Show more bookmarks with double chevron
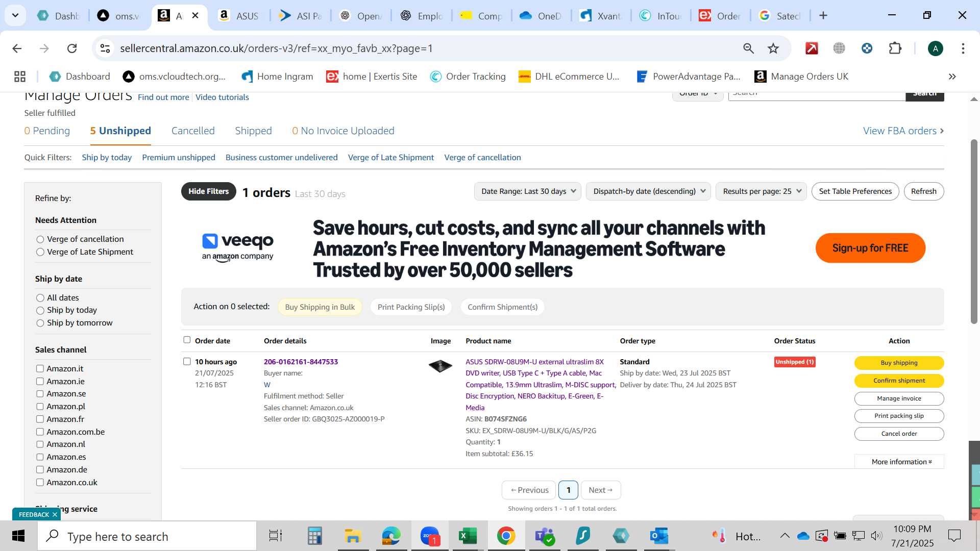Image resolution: width=980 pixels, height=551 pixels. pyautogui.click(x=952, y=77)
